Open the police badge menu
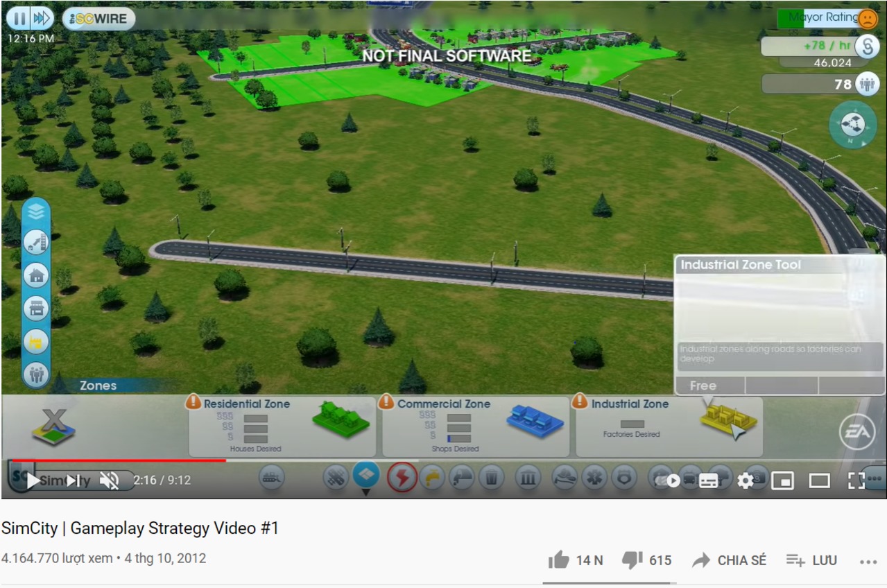887x588 pixels. click(x=624, y=478)
